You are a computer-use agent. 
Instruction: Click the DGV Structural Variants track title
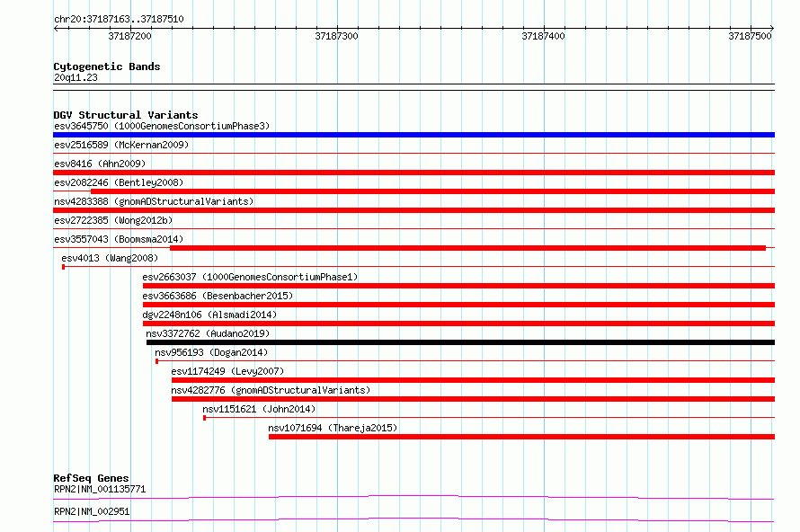(x=126, y=115)
